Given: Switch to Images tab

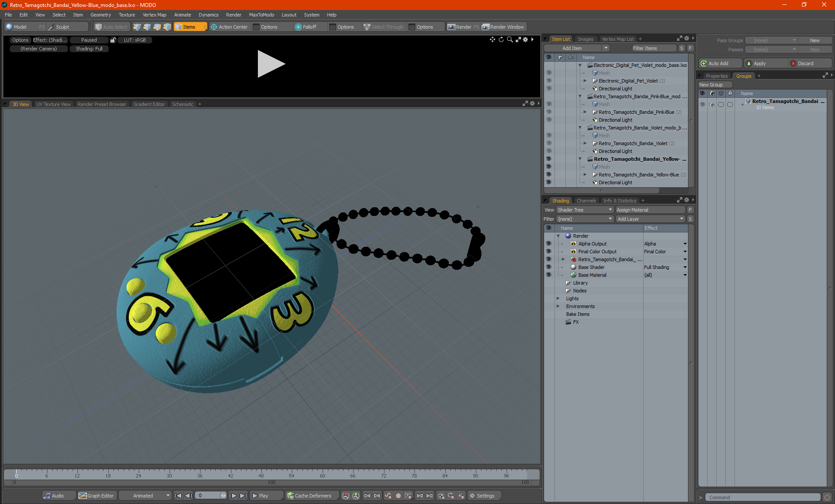Looking at the screenshot, I should 585,39.
